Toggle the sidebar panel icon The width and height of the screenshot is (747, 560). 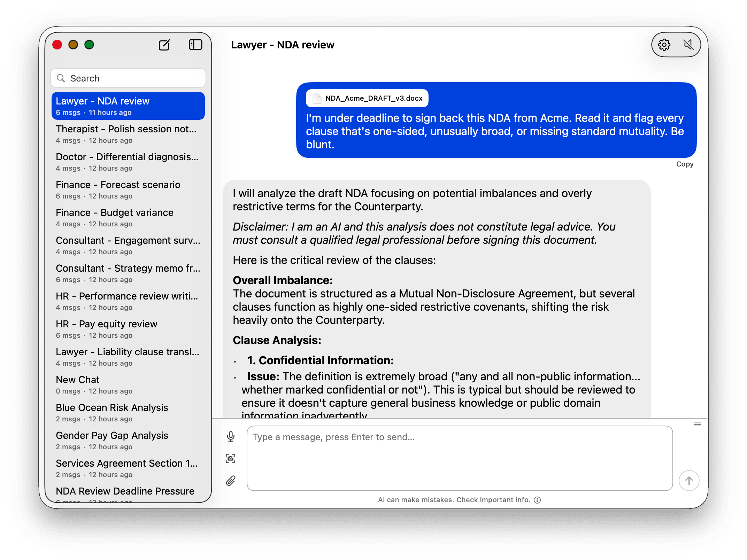tap(195, 45)
